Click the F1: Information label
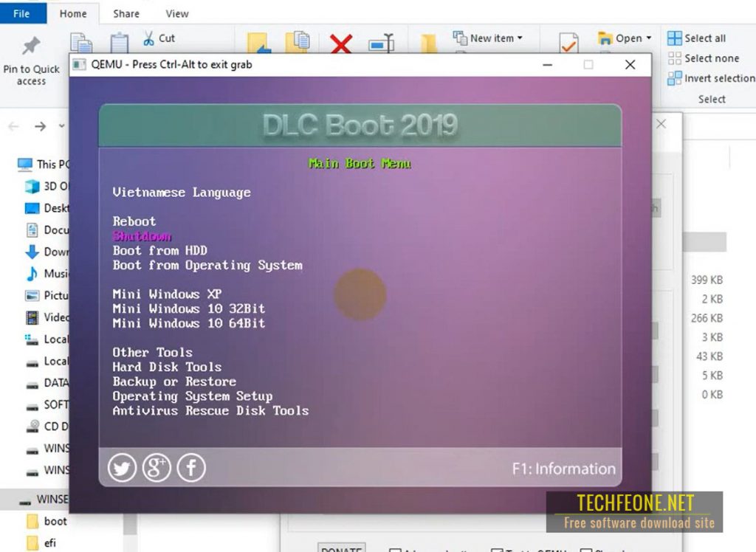The image size is (756, 552). click(563, 469)
